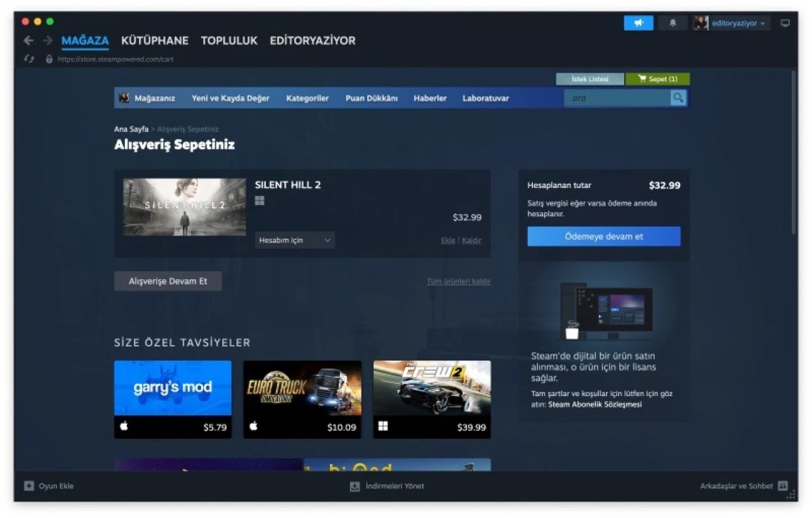812x518 pixels.
Task: Expand the editoryaziyor account dropdown
Action: tap(763, 23)
